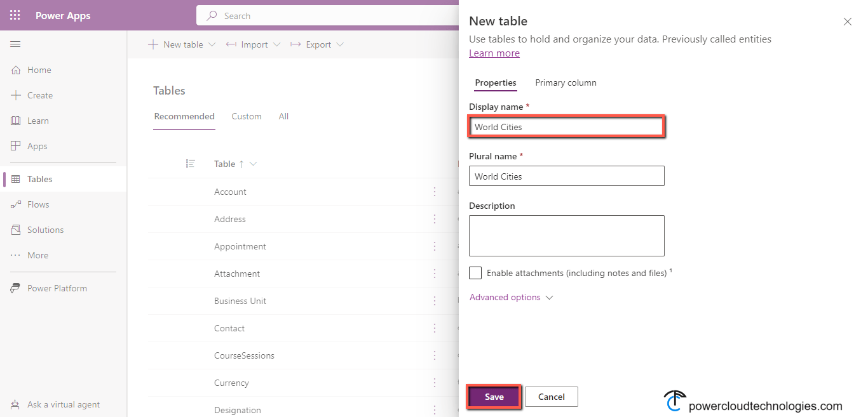Click the Plural name input field
The width and height of the screenshot is (868, 417).
567,176
